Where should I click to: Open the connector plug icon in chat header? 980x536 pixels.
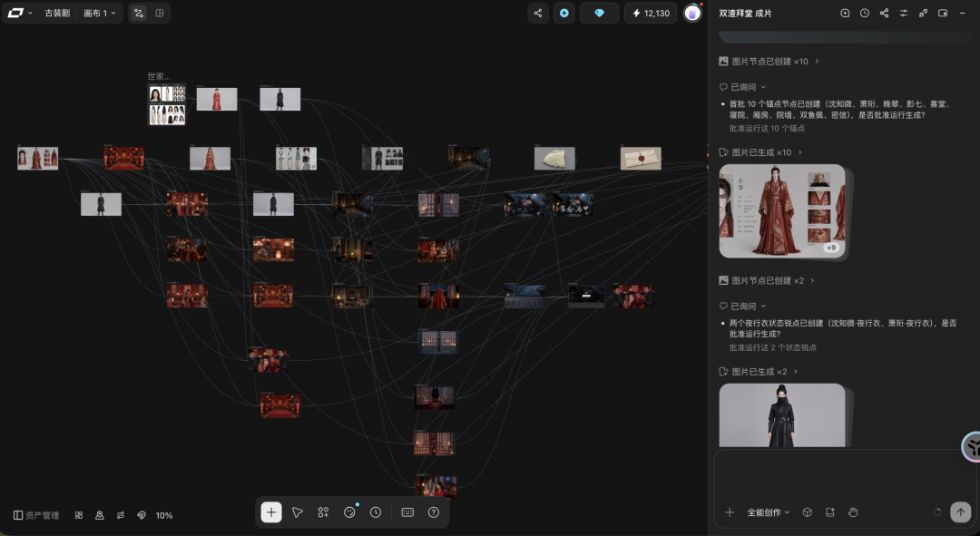click(923, 13)
